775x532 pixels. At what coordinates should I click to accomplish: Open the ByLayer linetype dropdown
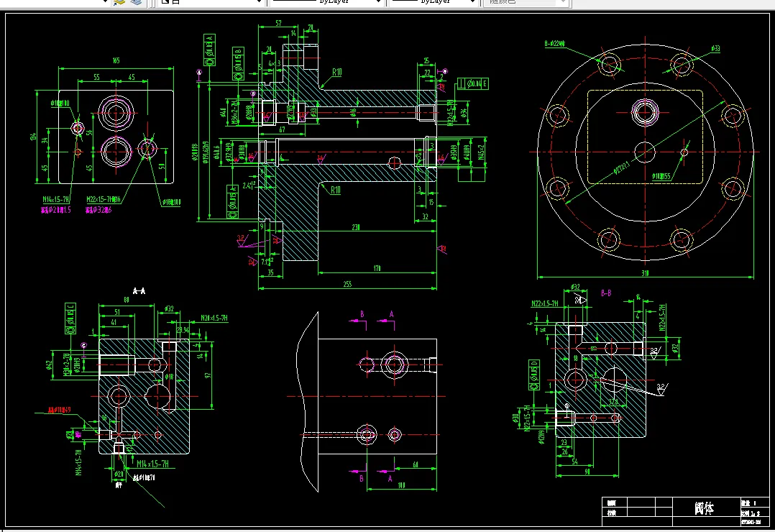[x=378, y=2]
